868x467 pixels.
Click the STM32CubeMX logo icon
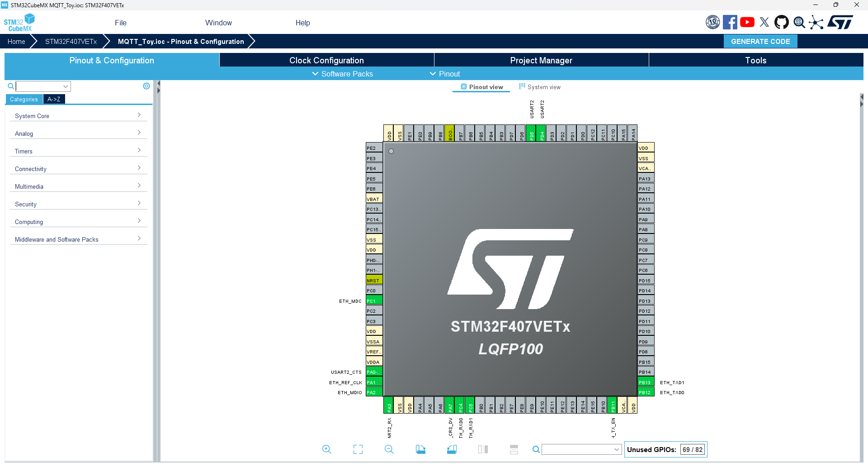click(19, 22)
